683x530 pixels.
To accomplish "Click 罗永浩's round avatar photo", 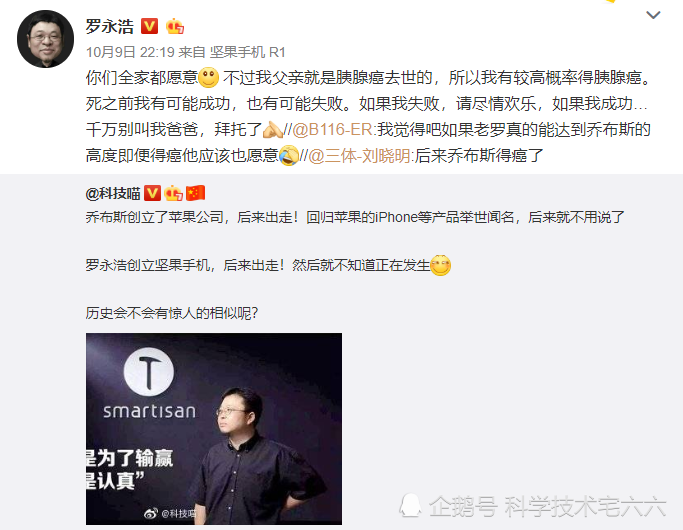I will 45,39.
